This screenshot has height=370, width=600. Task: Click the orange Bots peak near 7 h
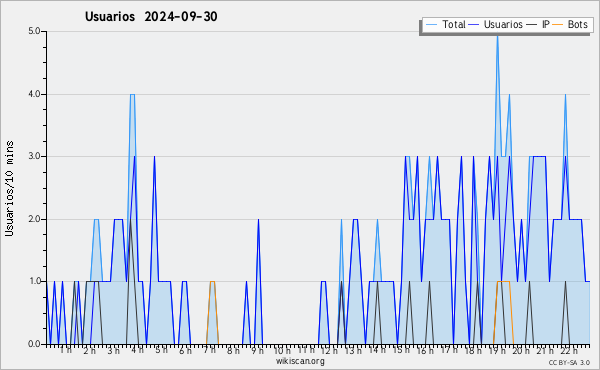click(212, 282)
